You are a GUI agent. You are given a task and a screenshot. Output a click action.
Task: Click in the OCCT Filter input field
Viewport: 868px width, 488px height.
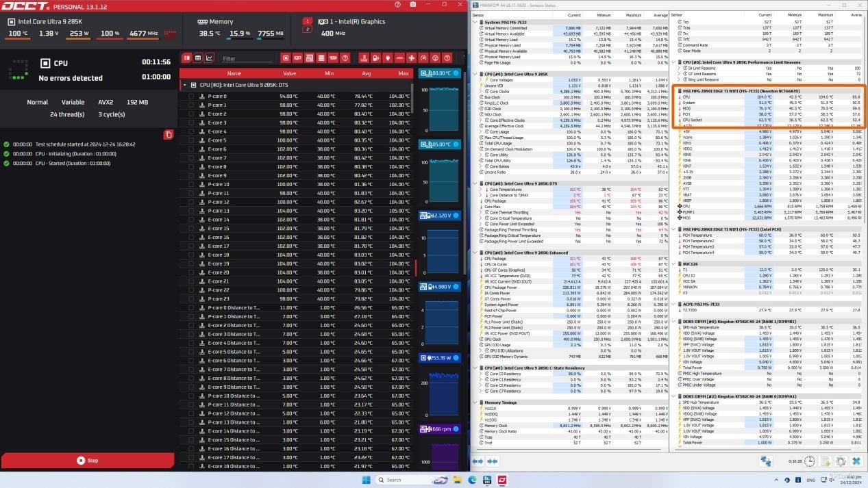pyautogui.click(x=247, y=58)
